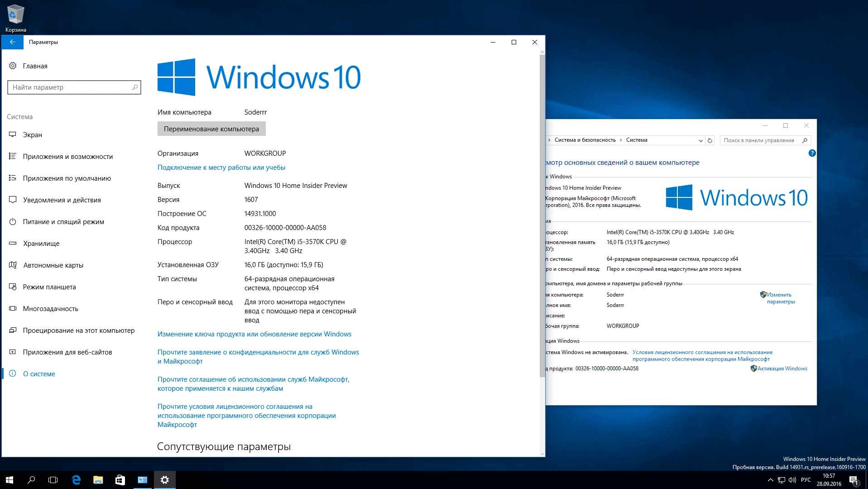Expand the chevron after Система и безопасность breadcrumb
This screenshot has width=868, height=489.
pyautogui.click(x=621, y=140)
